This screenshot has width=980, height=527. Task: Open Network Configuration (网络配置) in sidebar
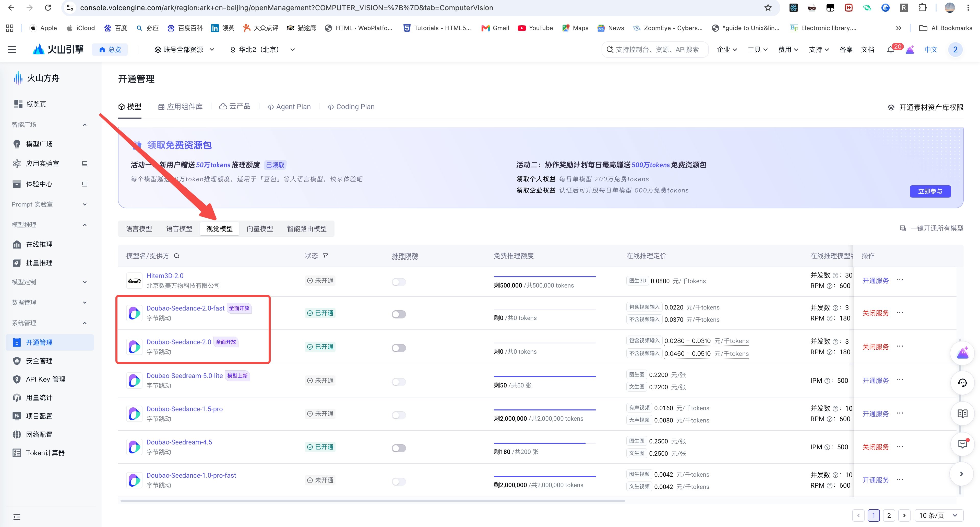[x=39, y=434]
